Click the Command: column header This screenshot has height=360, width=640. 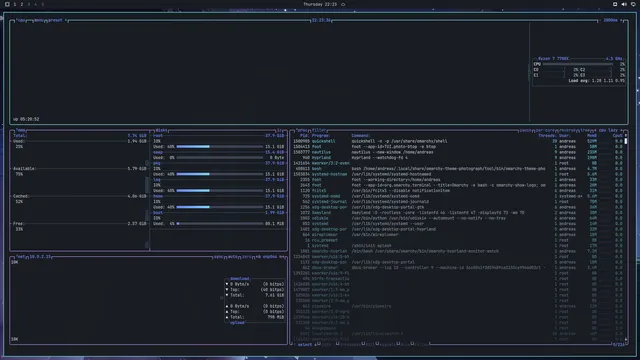361,136
